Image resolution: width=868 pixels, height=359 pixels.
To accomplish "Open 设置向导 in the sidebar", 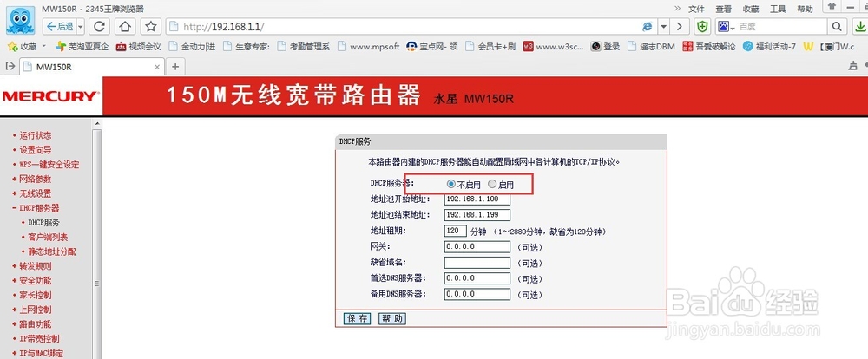I will (36, 150).
